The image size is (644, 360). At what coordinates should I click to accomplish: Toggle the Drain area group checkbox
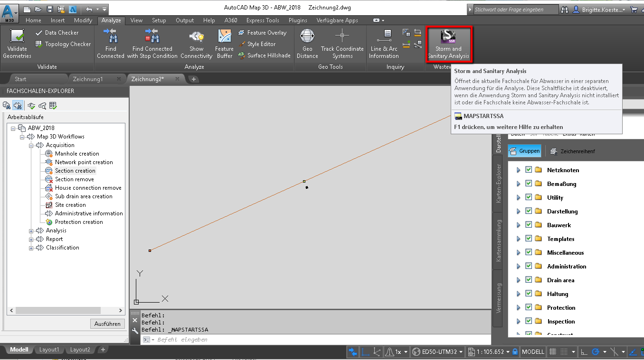tap(529, 280)
